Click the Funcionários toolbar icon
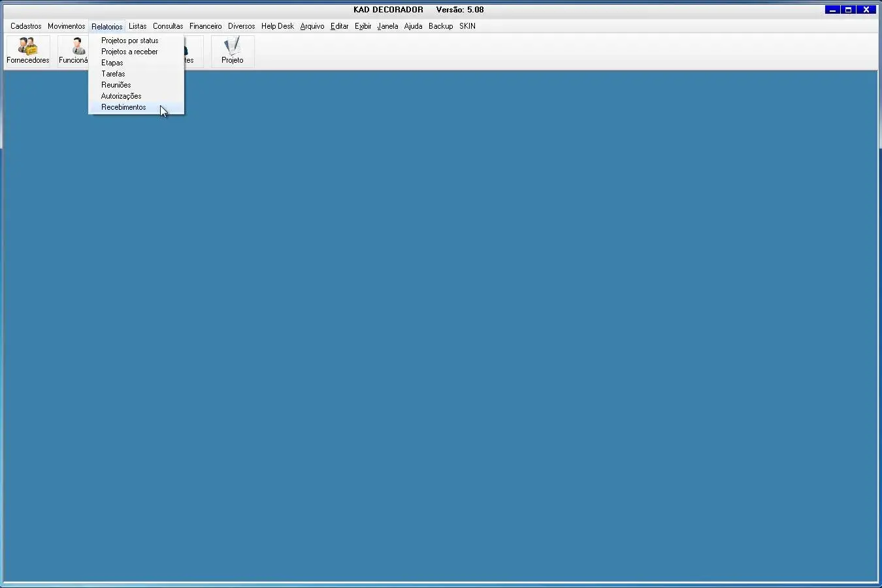Viewport: 882px width, 588px height. coord(74,51)
